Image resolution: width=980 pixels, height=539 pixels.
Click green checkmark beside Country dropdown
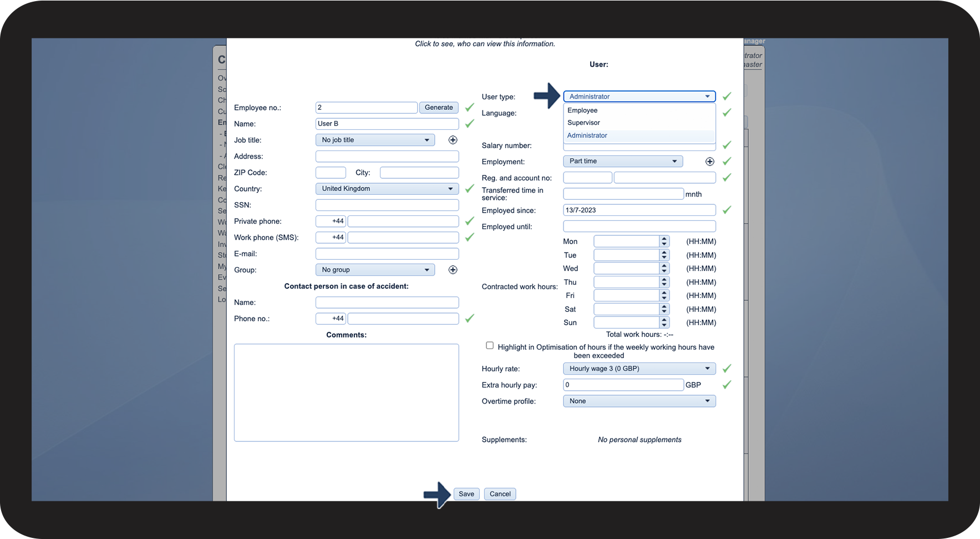tap(469, 189)
